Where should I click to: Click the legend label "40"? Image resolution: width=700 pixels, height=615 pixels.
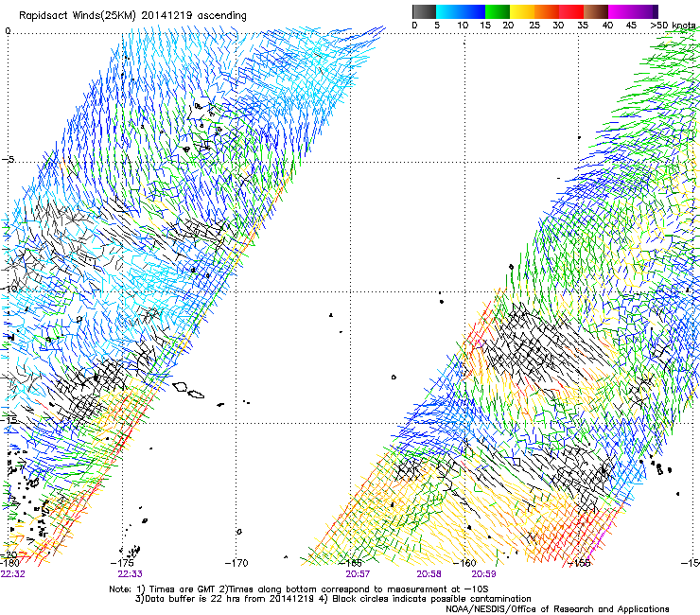click(x=607, y=26)
